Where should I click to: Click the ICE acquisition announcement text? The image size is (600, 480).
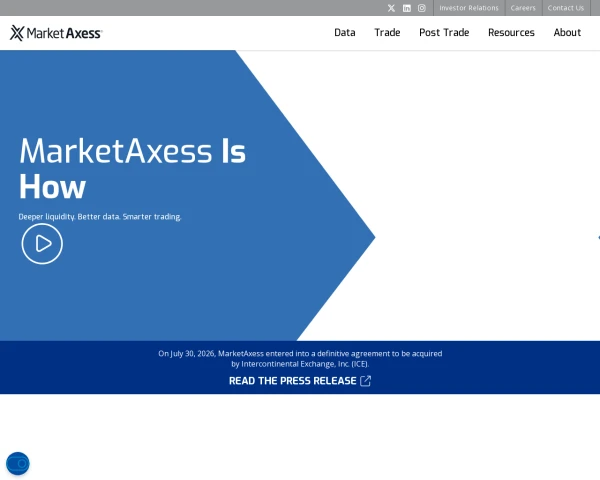(300, 359)
